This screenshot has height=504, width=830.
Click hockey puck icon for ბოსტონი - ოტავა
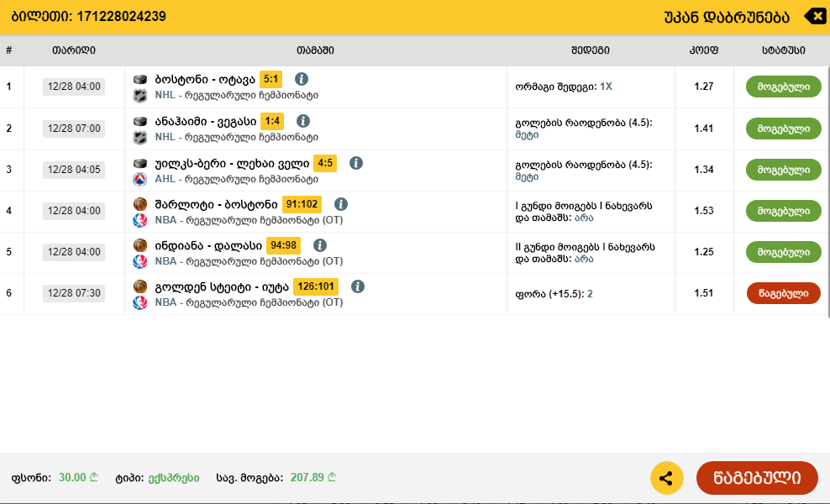tap(139, 80)
